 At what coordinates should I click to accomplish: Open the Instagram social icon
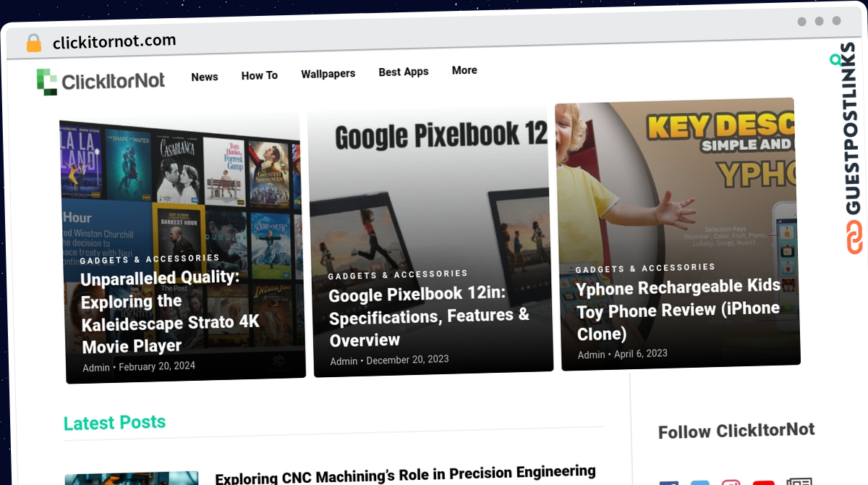point(731,481)
